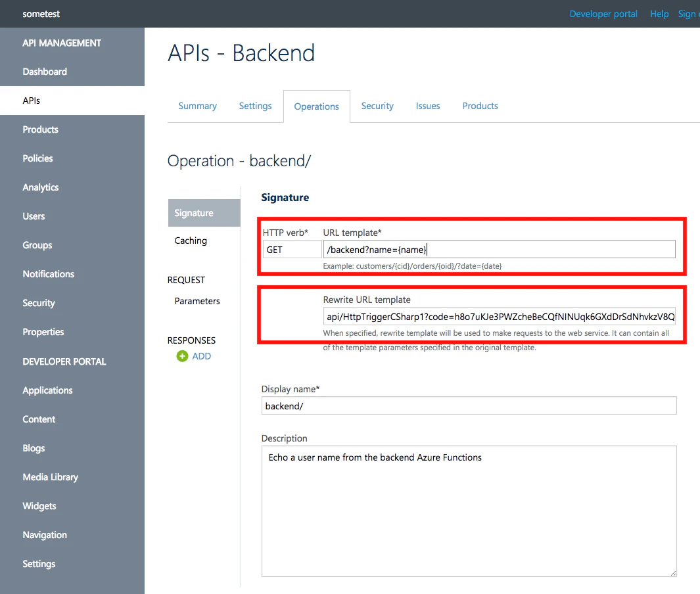Switch to the Summary tab

[x=197, y=106]
